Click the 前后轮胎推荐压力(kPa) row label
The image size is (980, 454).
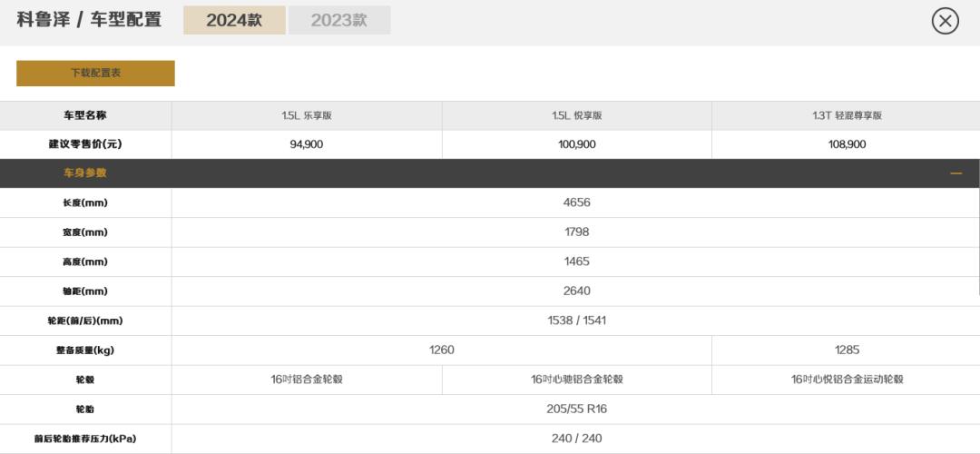click(x=84, y=439)
